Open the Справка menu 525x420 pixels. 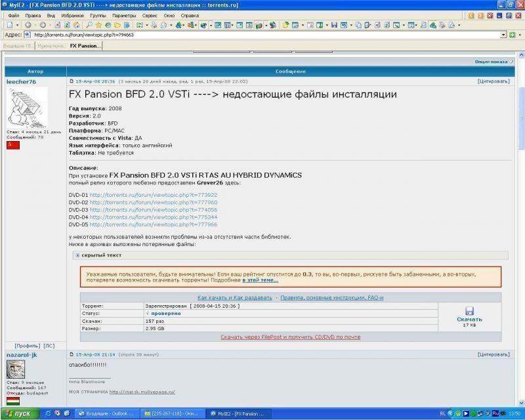pyautogui.click(x=190, y=15)
